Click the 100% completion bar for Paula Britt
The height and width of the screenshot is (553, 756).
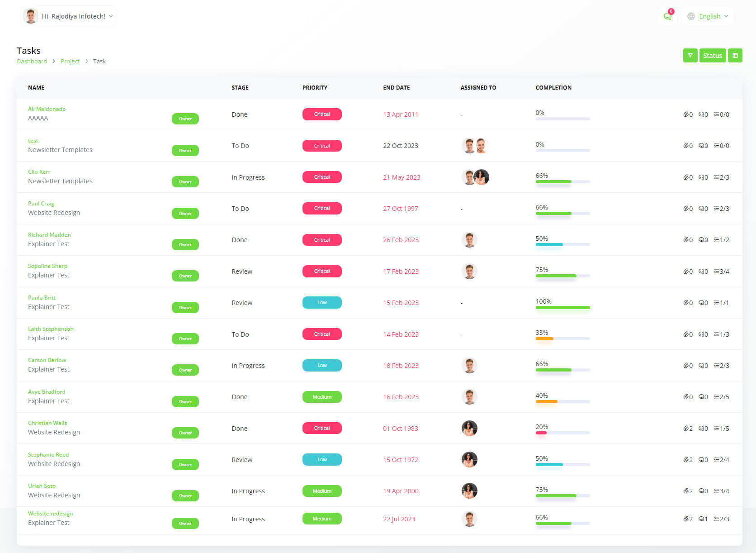click(x=562, y=307)
